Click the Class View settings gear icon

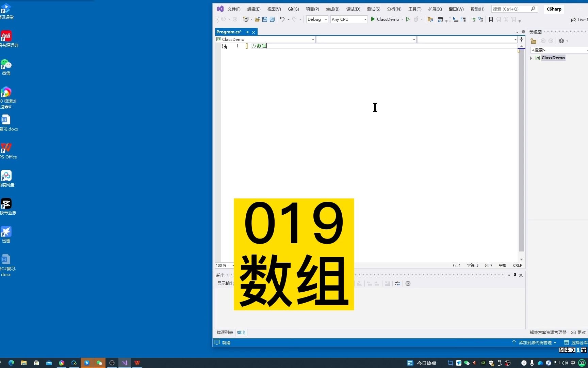561,41
